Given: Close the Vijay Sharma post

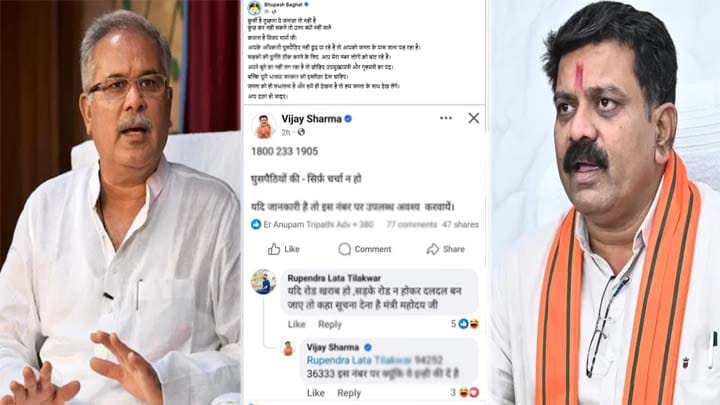Looking at the screenshot, I should pyautogui.click(x=473, y=118).
